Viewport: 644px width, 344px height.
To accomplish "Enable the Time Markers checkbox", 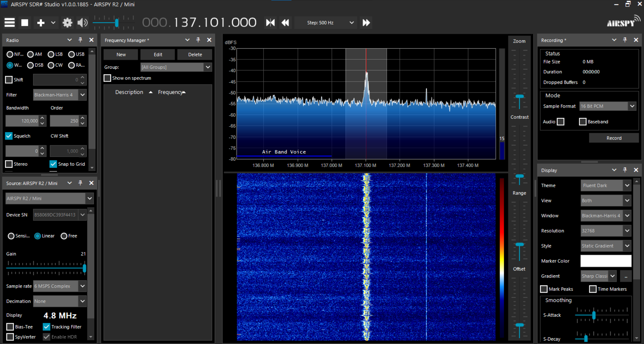I will coord(593,289).
